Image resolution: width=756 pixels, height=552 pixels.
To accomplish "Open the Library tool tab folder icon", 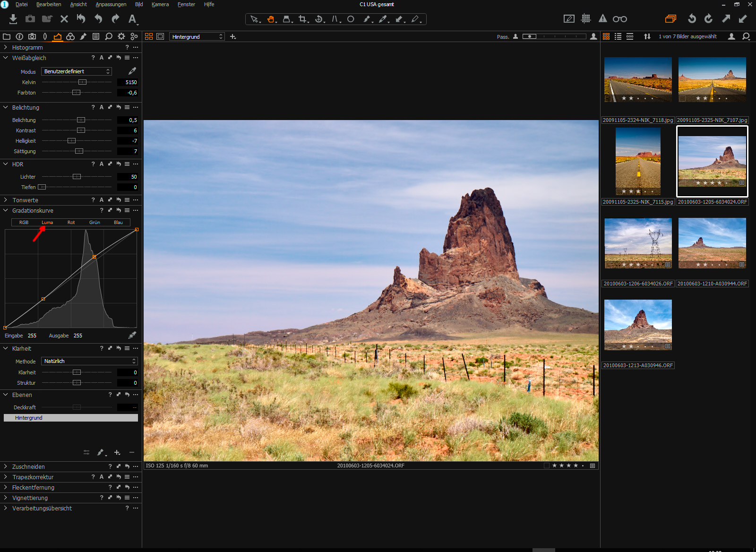I will [7, 36].
